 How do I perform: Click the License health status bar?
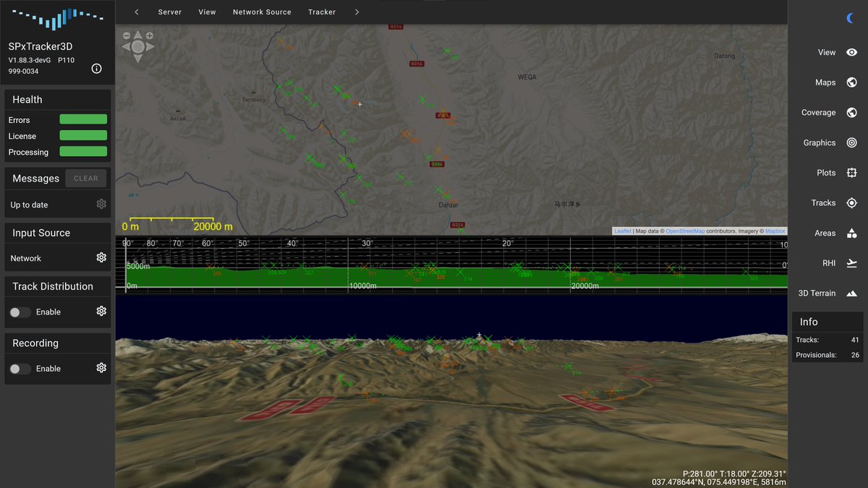point(83,135)
